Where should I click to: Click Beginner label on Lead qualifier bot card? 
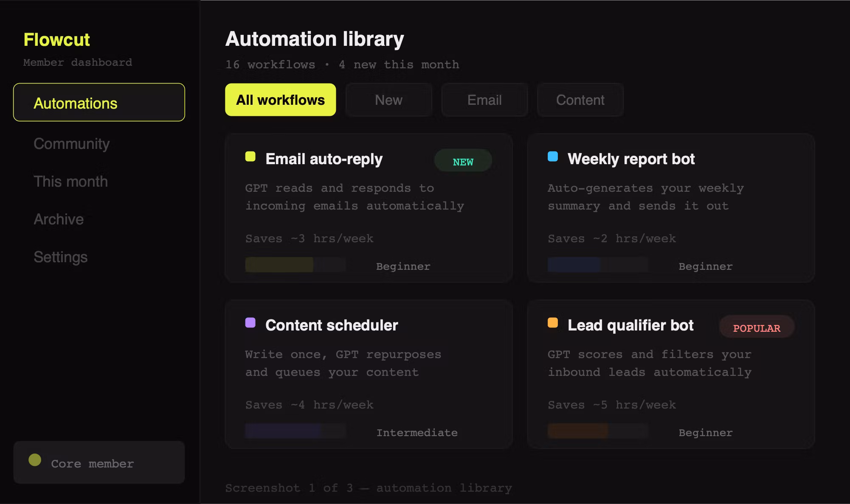click(706, 433)
